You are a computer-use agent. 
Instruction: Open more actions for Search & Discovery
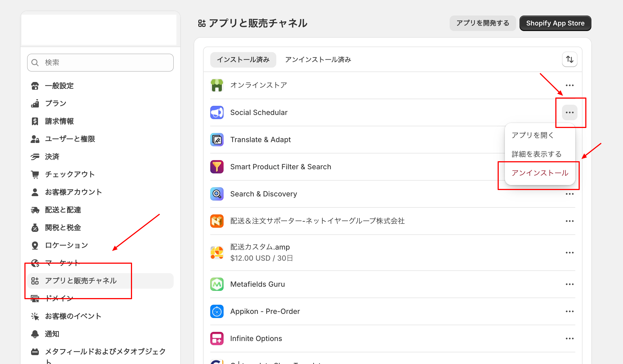(x=570, y=194)
